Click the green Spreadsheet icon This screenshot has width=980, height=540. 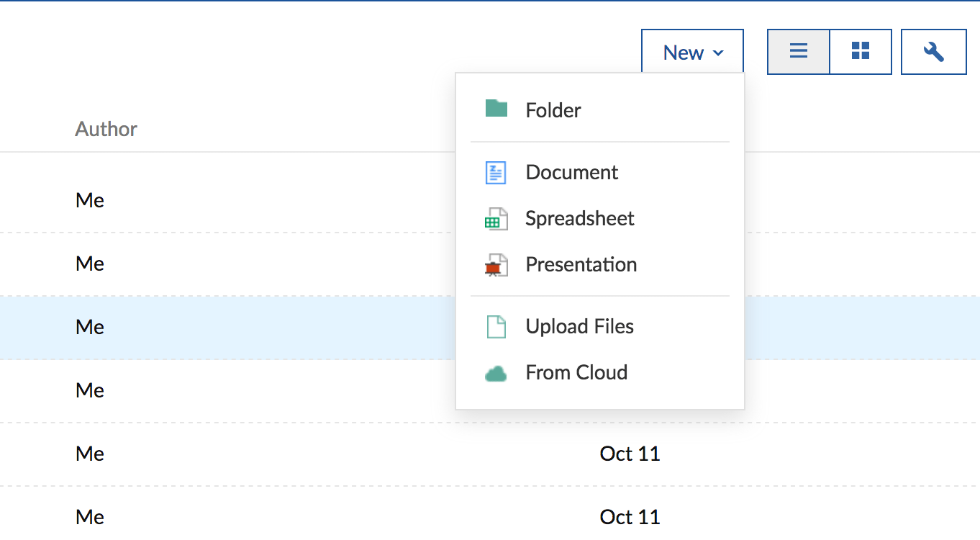coord(496,219)
